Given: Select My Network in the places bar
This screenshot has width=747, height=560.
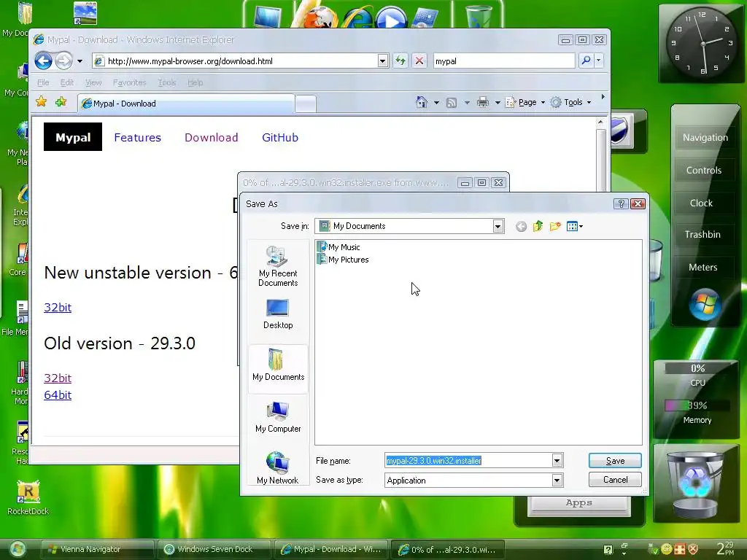Looking at the screenshot, I should click(277, 469).
